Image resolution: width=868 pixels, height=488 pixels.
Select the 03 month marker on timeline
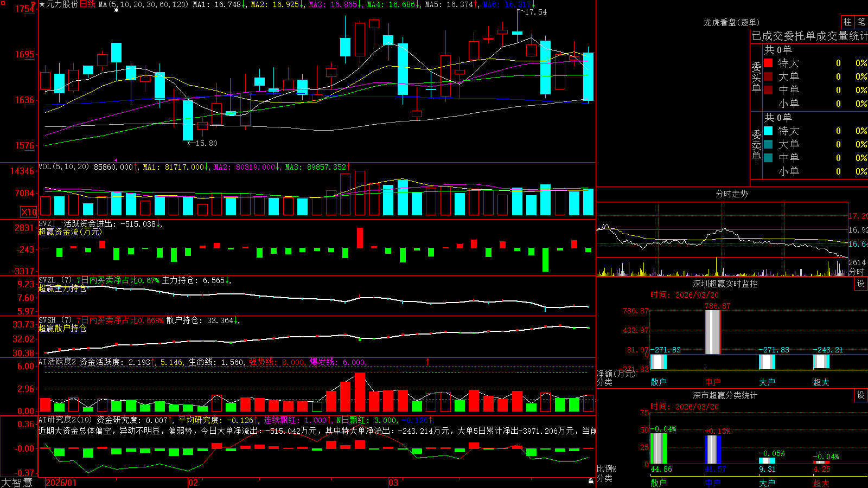(393, 483)
